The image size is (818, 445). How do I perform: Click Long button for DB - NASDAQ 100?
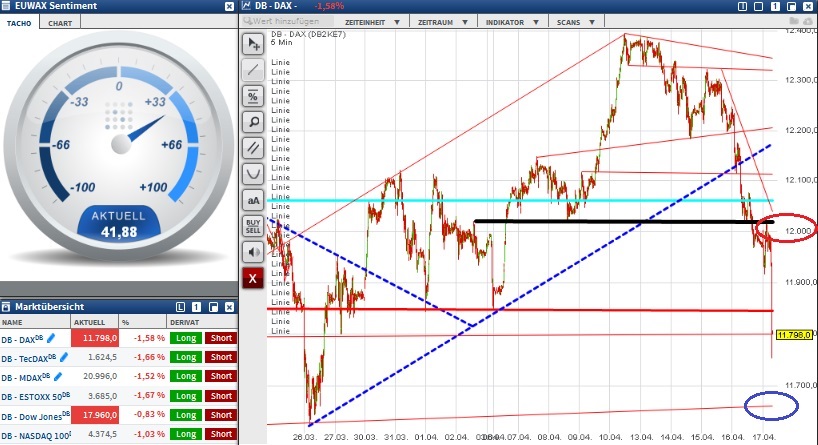coord(186,434)
